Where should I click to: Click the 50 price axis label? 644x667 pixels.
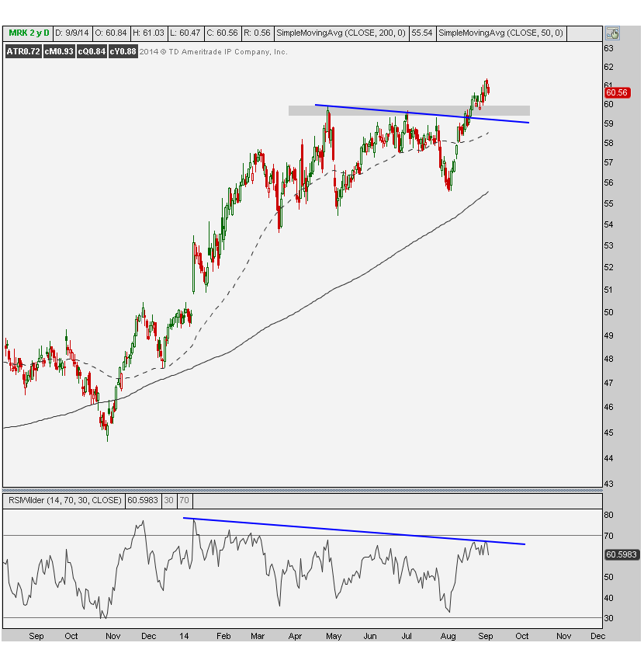click(x=609, y=312)
